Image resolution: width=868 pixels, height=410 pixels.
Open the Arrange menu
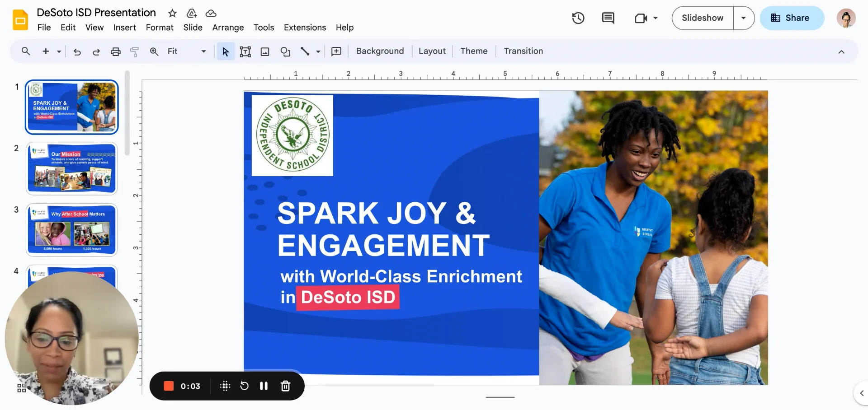tap(228, 28)
